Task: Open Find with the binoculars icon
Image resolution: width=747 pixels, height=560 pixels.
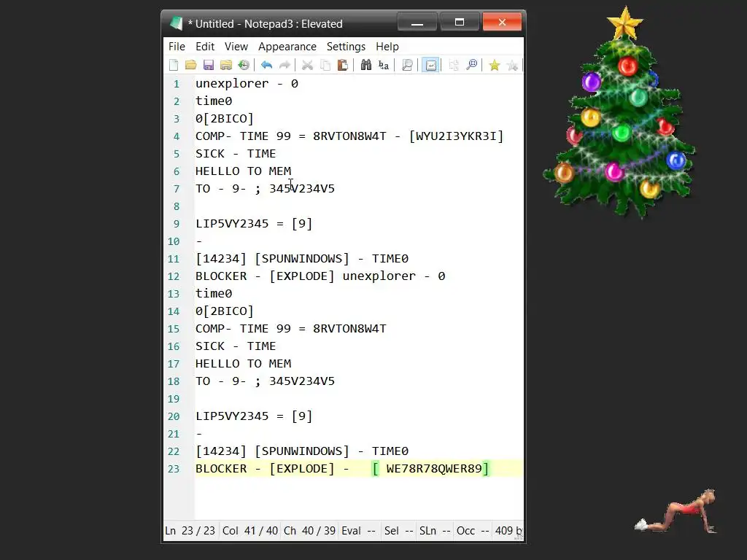Action: [366, 65]
